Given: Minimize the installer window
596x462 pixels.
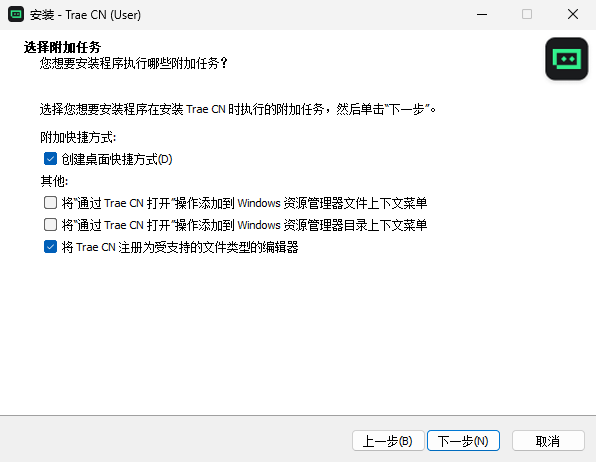Looking at the screenshot, I should 482,14.
